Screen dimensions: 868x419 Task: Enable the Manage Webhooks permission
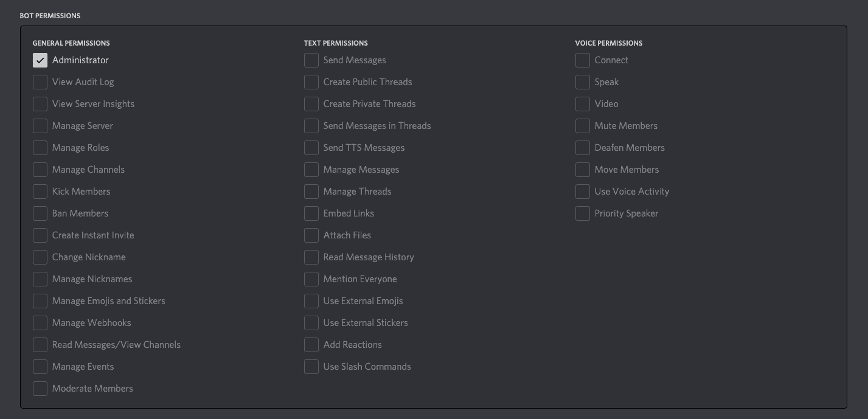[x=40, y=322]
